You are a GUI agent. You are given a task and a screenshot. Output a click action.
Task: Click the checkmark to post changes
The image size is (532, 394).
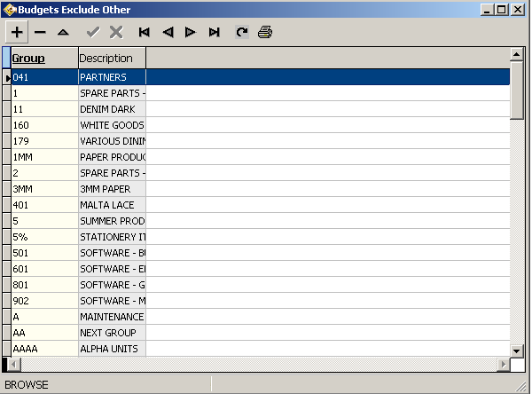pyautogui.click(x=92, y=32)
